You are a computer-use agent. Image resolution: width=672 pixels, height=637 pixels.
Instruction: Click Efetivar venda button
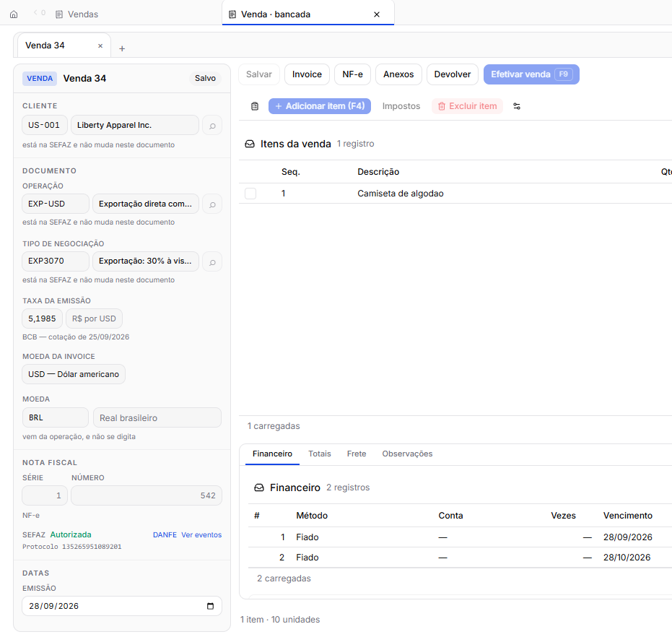pos(531,74)
